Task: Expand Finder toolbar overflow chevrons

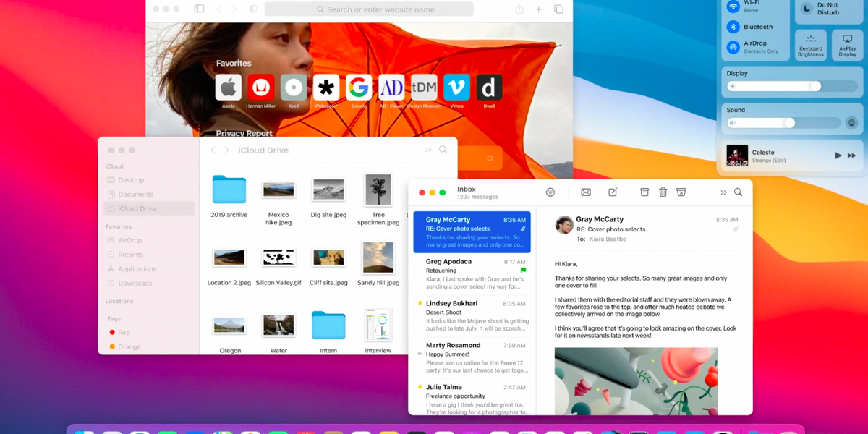Action: coord(428,150)
